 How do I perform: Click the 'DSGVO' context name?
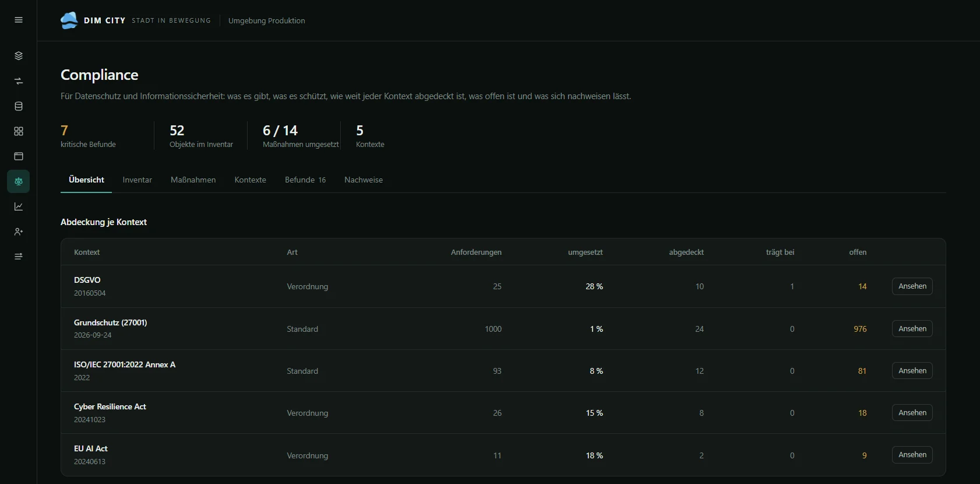click(87, 280)
